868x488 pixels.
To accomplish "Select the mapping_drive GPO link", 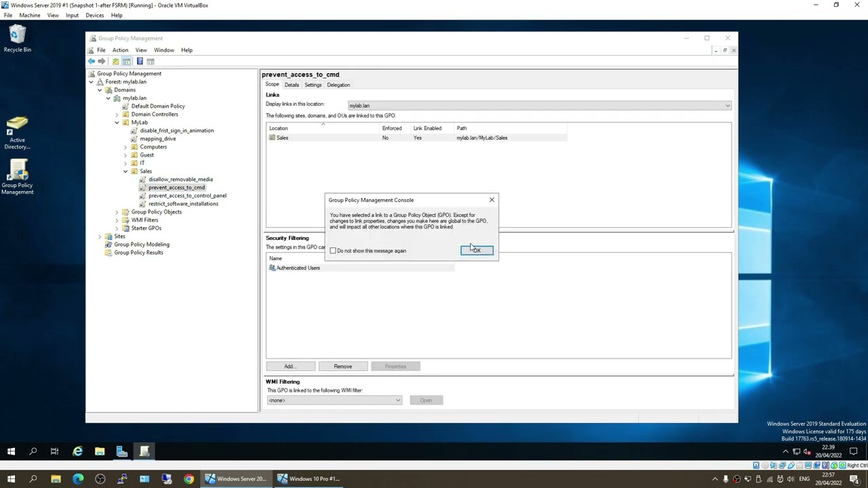I will click(x=158, y=139).
